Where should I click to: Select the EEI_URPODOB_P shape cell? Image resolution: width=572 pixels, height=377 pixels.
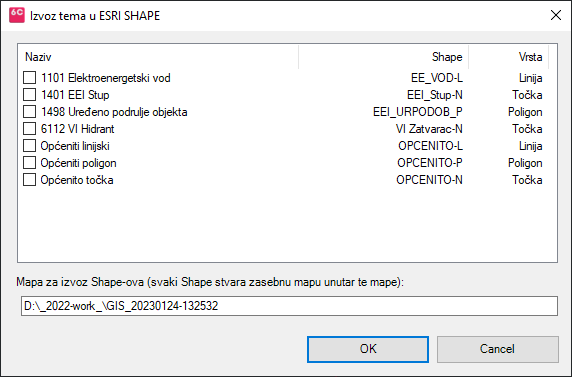coord(418,112)
